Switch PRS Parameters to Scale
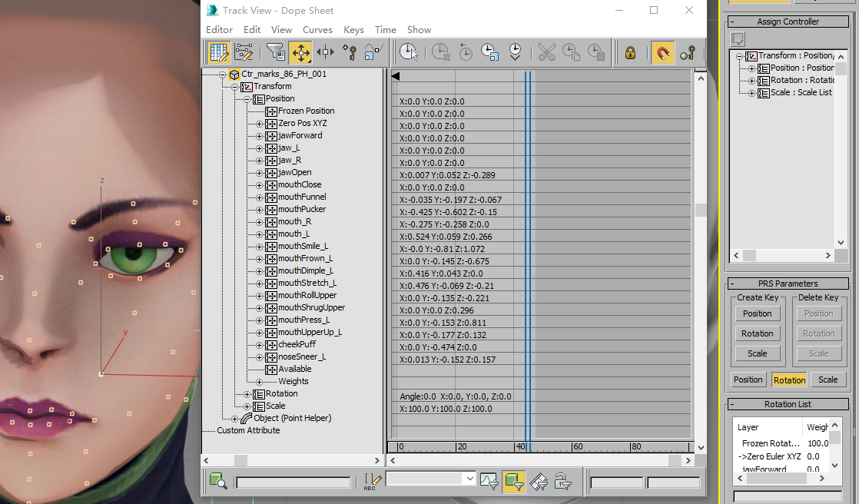Screen dimensions: 859x504 (x=827, y=380)
